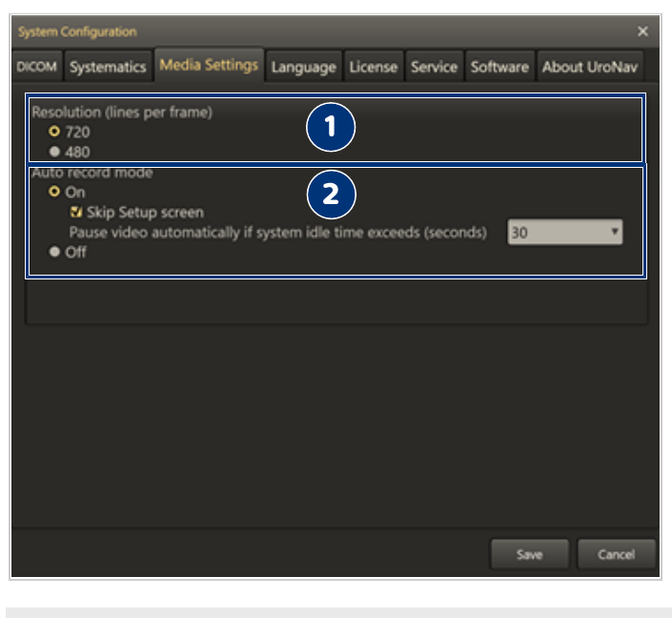Open the DICOM tab
This screenshot has height=618, width=672.
coord(37,67)
